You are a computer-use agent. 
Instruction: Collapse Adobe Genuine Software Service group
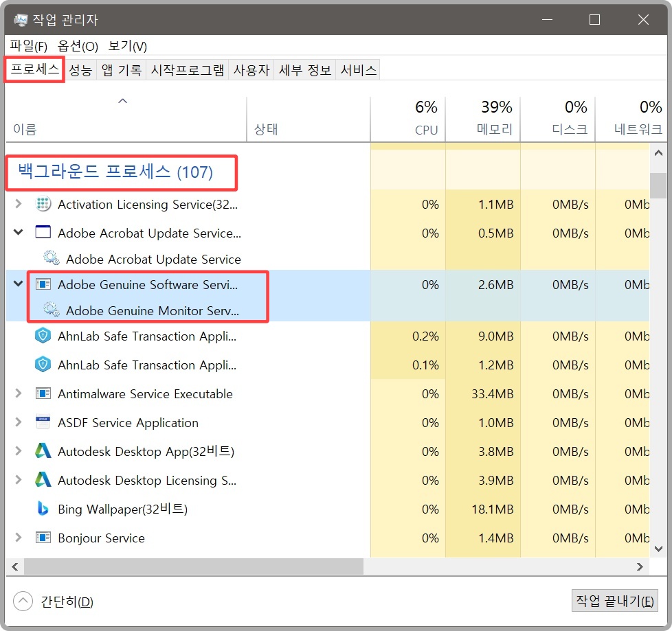(x=18, y=284)
